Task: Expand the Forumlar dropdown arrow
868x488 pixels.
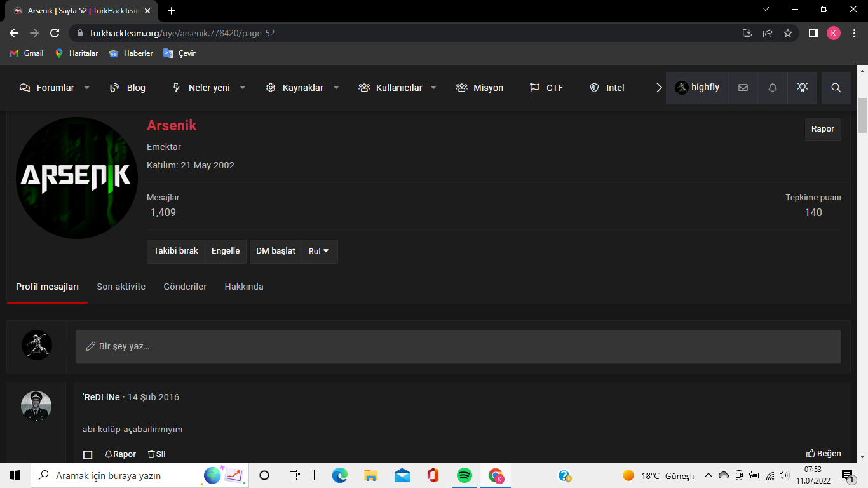Action: point(87,88)
